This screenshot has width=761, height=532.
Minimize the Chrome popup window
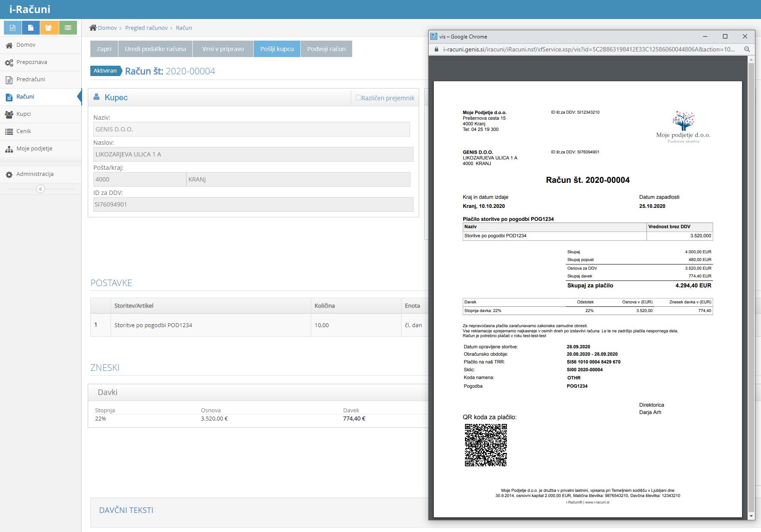705,36
